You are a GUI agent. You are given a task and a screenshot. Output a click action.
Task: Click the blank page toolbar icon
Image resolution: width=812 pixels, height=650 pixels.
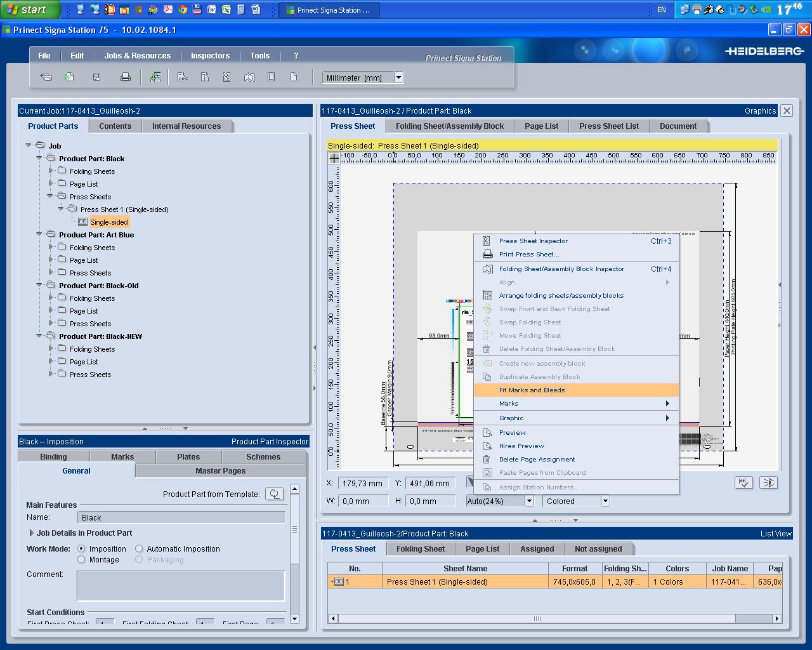point(293,77)
